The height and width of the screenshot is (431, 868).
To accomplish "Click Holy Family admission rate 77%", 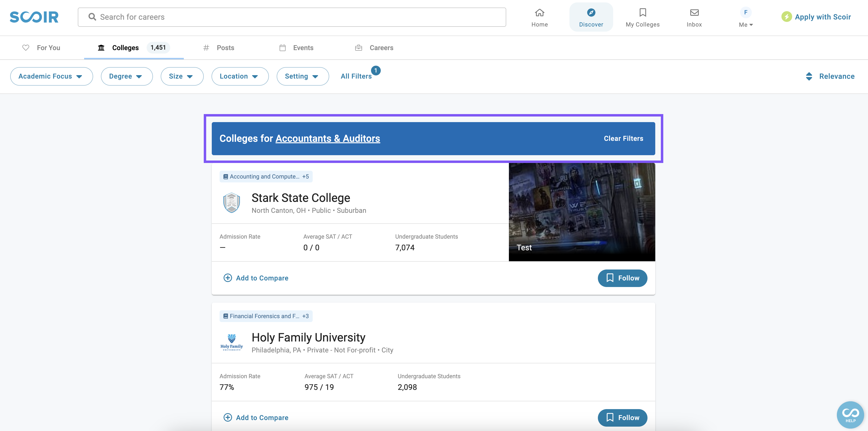I will coord(226,387).
